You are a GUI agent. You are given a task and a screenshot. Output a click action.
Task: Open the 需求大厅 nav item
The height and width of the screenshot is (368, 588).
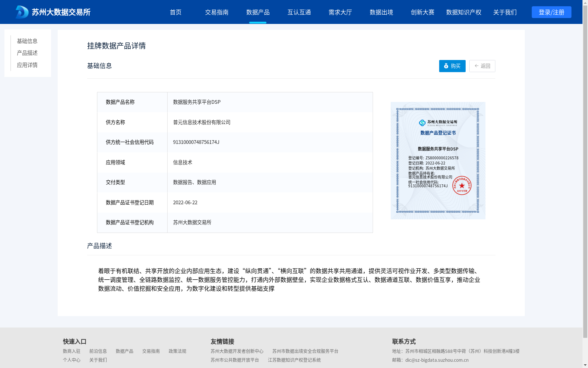[x=340, y=12]
